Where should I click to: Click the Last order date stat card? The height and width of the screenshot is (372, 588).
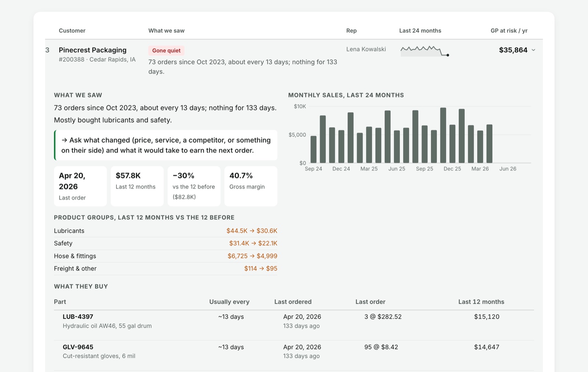80,186
